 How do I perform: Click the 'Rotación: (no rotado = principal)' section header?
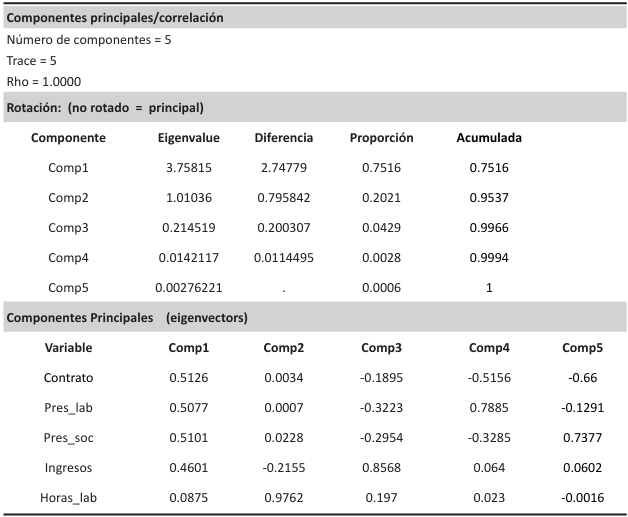[x=105, y=107]
